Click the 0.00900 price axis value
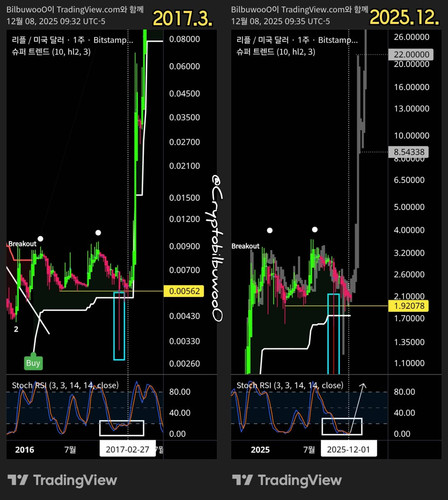Viewport: 448px width, 500px height. click(x=184, y=246)
